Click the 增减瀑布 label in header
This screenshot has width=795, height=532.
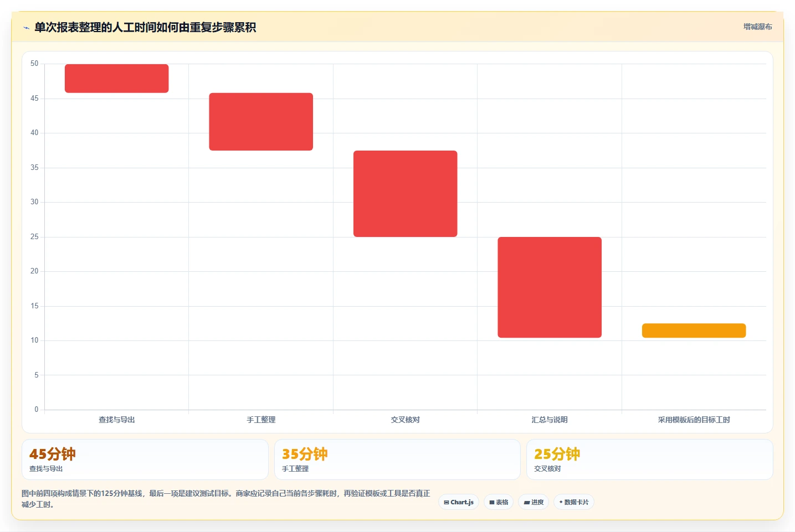point(757,27)
